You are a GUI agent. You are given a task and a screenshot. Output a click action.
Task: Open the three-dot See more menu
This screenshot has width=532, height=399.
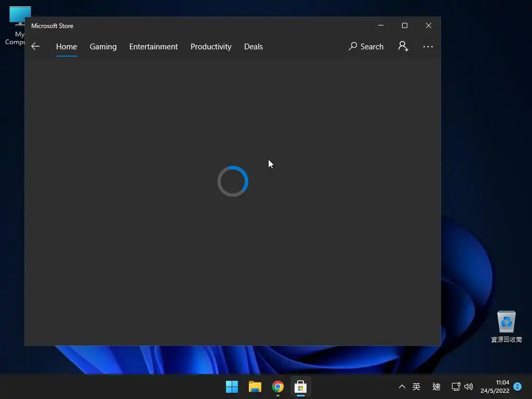[428, 46]
